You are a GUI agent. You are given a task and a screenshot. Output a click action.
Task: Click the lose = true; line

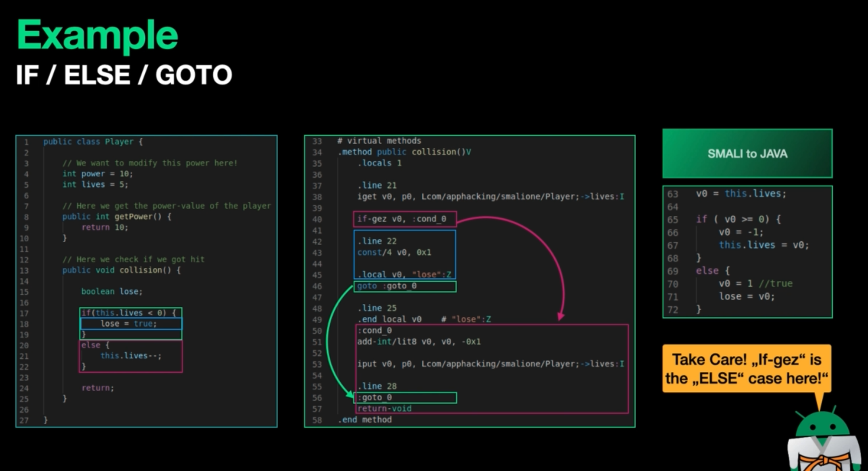[x=128, y=324]
